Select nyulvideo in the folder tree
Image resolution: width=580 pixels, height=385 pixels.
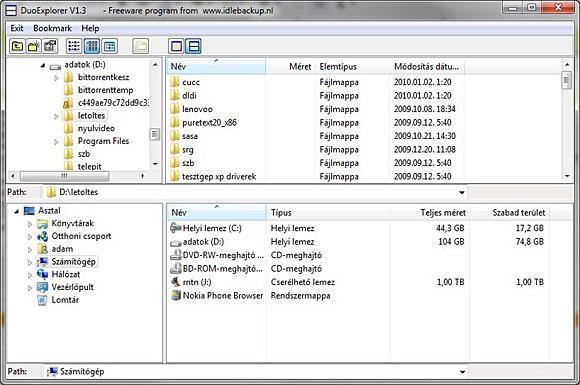click(x=96, y=129)
